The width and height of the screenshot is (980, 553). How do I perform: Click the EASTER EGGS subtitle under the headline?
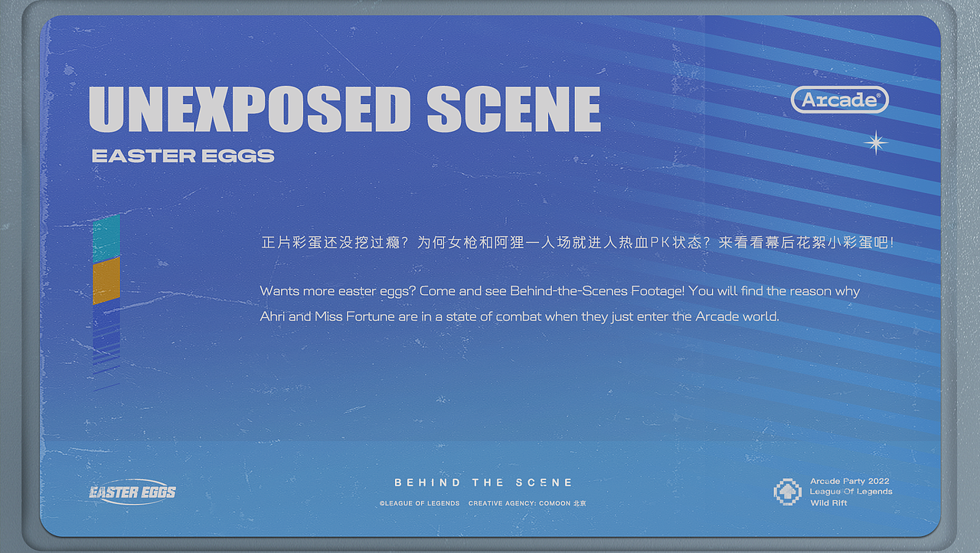(183, 156)
